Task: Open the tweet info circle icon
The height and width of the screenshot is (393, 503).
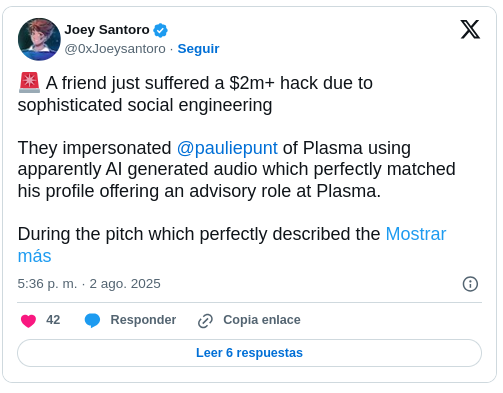Action: (470, 284)
